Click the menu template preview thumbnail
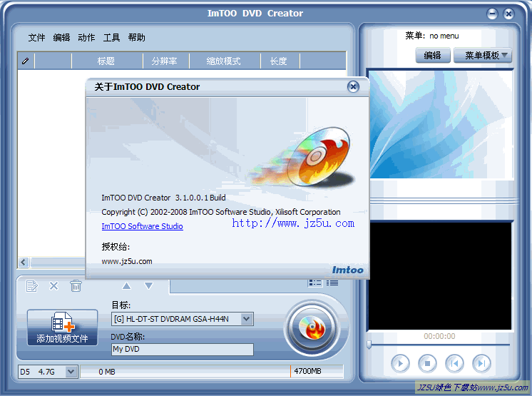 [x=441, y=124]
